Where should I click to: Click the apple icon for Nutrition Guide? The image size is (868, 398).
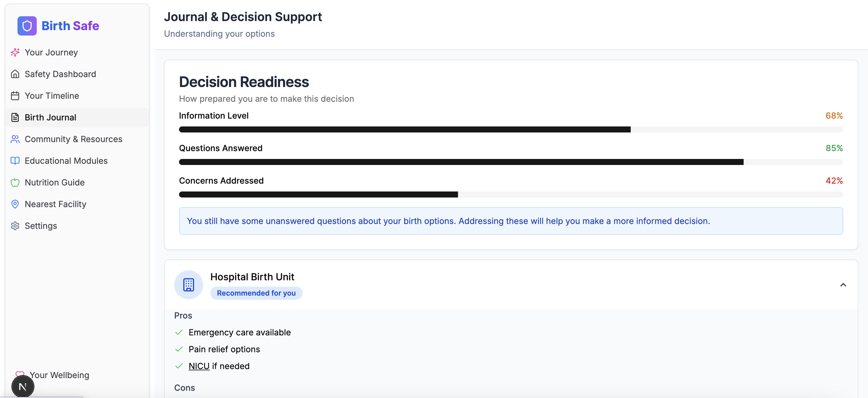tap(15, 182)
